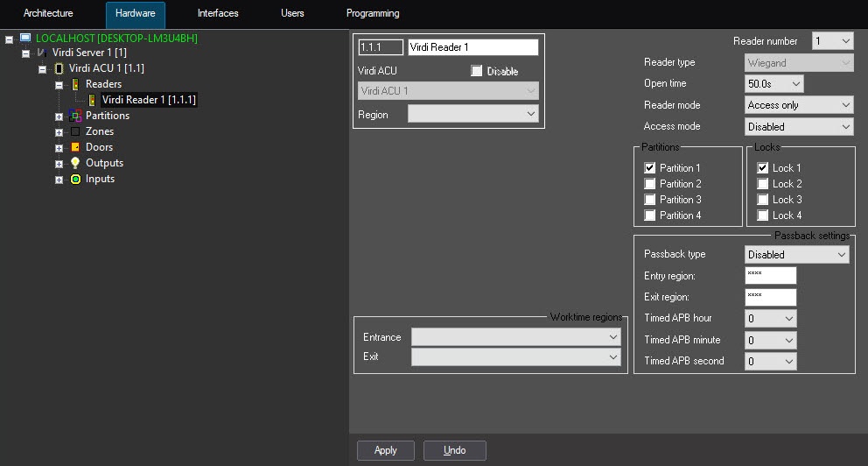Open the Programming tab
The width and height of the screenshot is (868, 466).
point(373,14)
